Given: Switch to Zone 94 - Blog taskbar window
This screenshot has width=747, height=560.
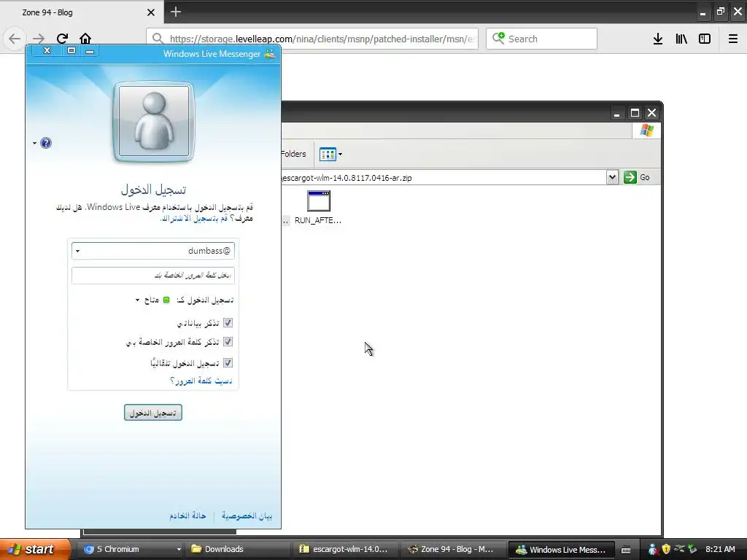Looking at the screenshot, I should (454, 549).
